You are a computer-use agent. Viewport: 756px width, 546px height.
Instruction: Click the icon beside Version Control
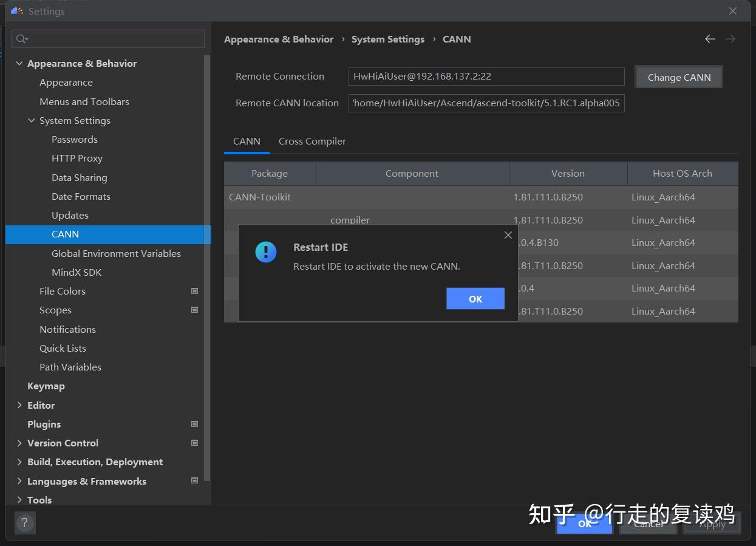(x=194, y=443)
